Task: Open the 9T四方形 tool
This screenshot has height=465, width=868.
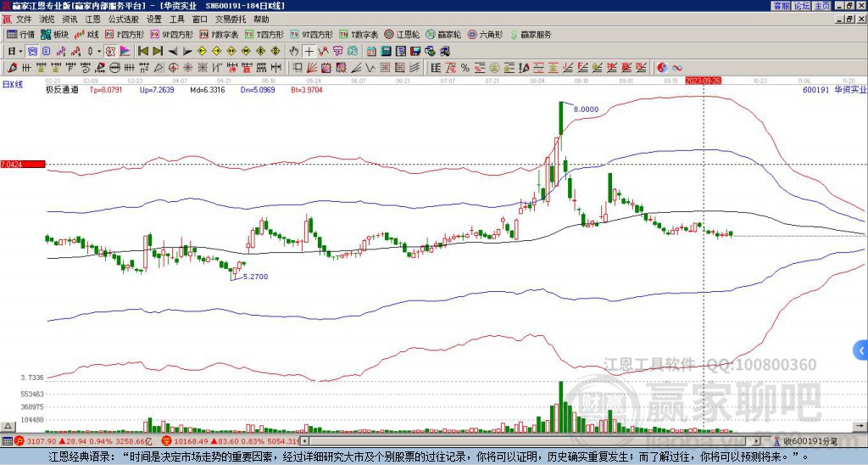Action: click(312, 34)
